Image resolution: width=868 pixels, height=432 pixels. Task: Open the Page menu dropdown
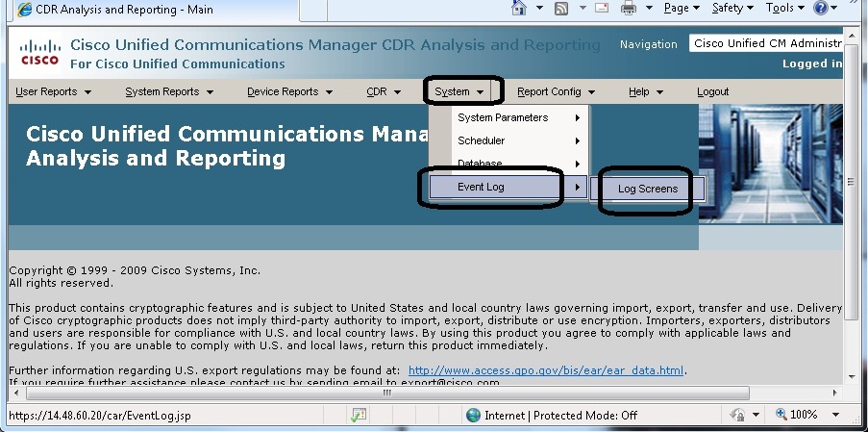pyautogui.click(x=682, y=9)
